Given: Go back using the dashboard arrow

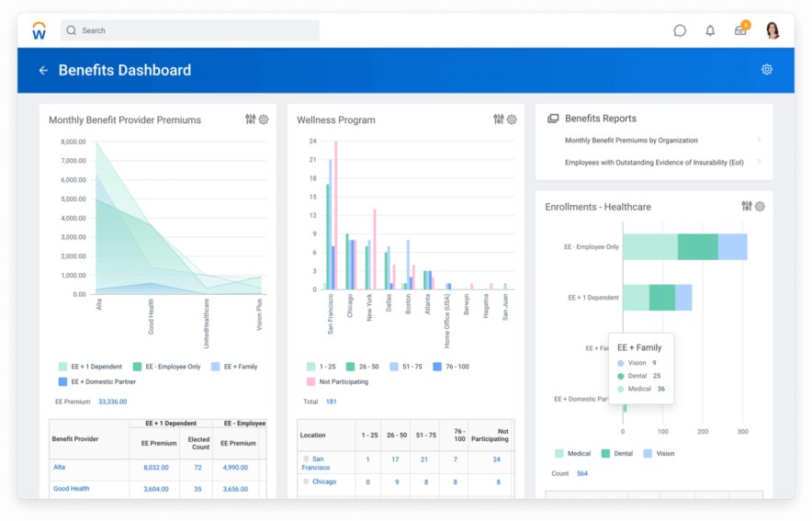Looking at the screenshot, I should 43,71.
